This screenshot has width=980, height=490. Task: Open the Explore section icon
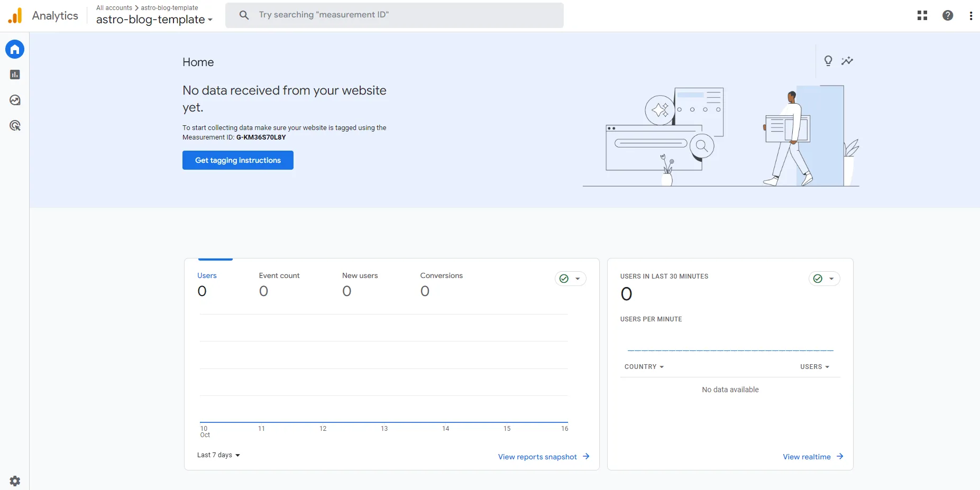[15, 100]
